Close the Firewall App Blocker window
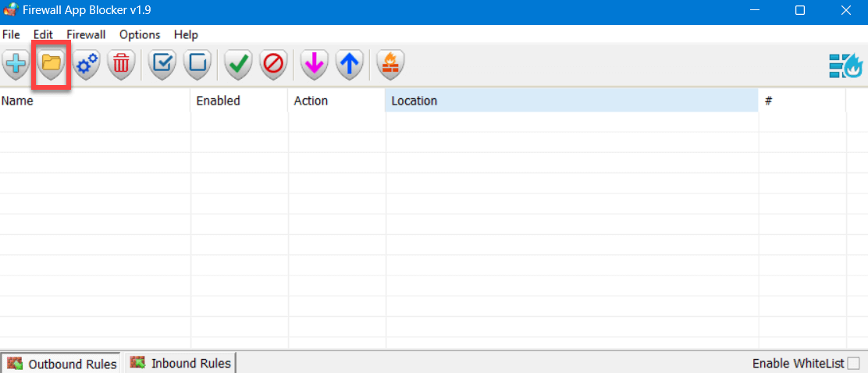 pos(845,10)
